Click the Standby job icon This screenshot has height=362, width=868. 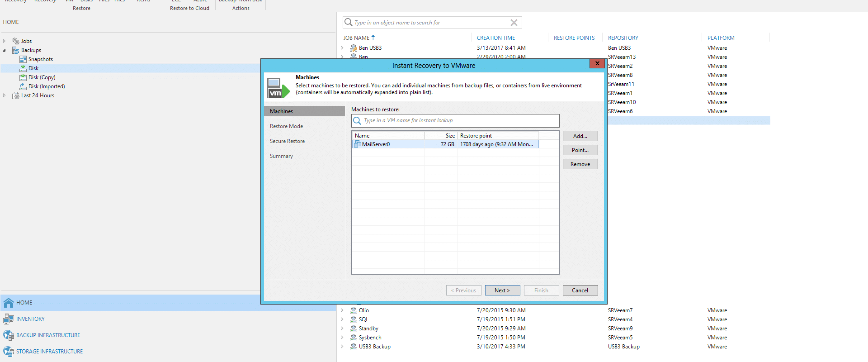point(354,329)
